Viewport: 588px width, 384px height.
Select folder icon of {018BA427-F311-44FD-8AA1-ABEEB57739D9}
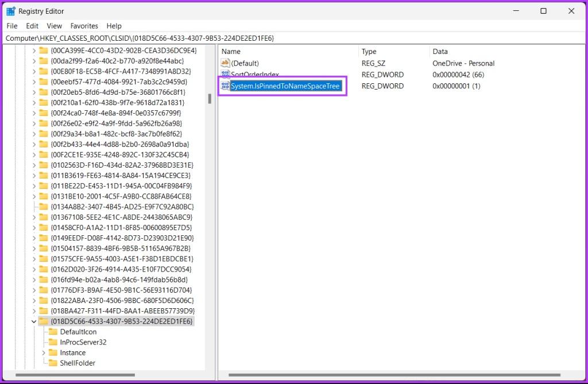[x=44, y=311]
